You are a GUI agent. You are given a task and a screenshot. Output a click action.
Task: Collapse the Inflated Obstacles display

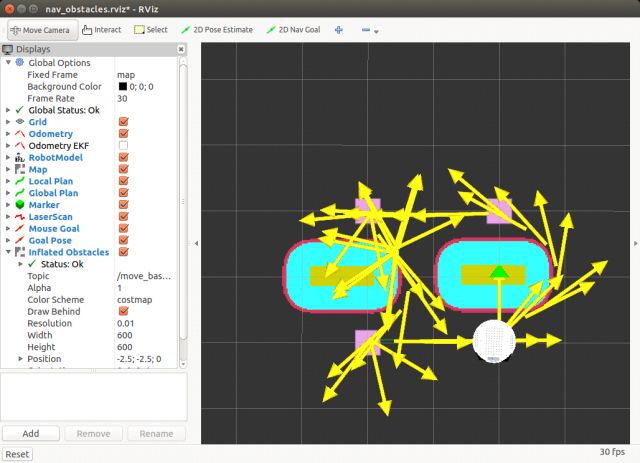pos(9,252)
